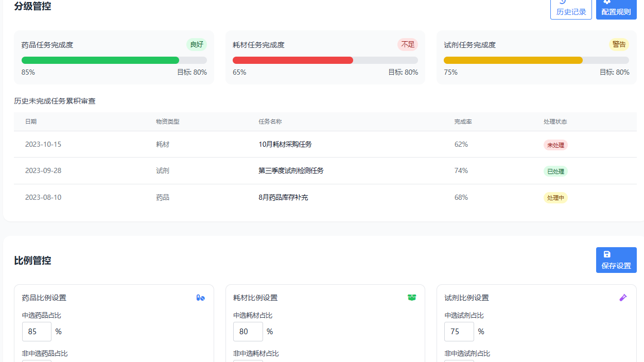Click the 不足 badge on 耗材 card
Viewport: 644px width, 362px height.
[x=408, y=45]
